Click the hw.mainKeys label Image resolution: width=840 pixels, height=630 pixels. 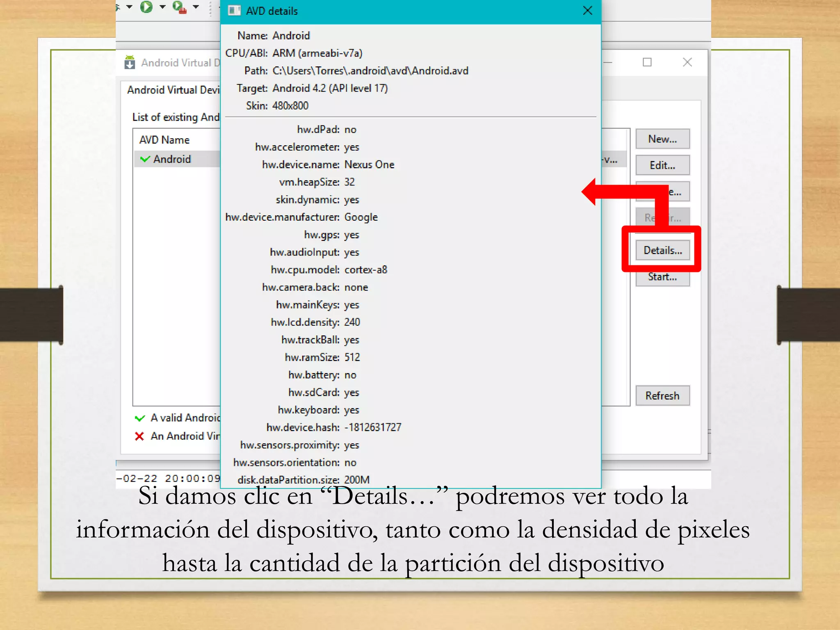(308, 305)
